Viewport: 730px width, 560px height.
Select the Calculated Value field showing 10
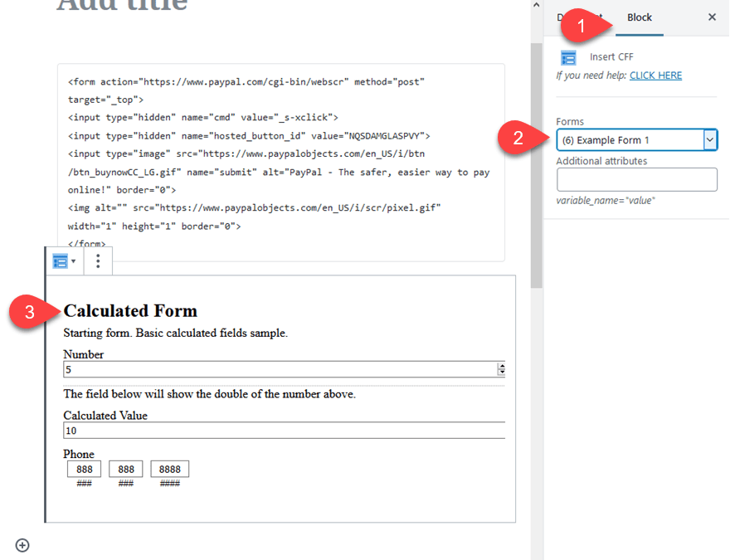point(249,429)
